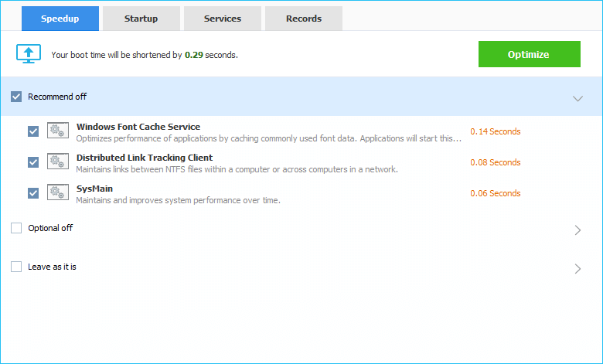
Task: Expand the Optional off section arrow
Action: 577,230
